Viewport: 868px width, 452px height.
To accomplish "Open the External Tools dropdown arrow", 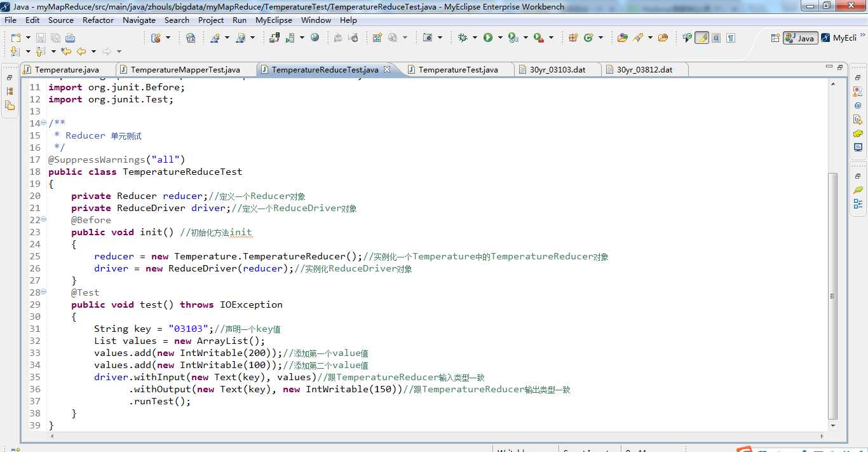I will [551, 38].
